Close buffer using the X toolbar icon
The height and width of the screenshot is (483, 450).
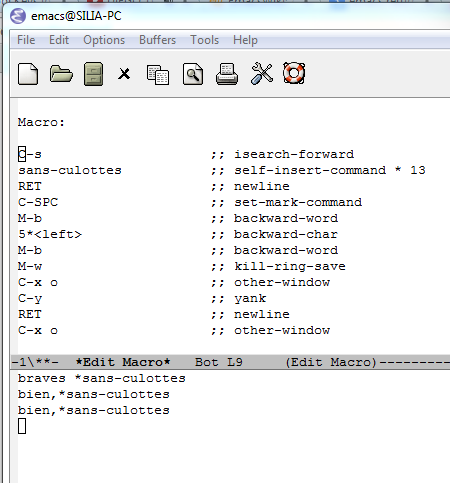[x=124, y=74]
